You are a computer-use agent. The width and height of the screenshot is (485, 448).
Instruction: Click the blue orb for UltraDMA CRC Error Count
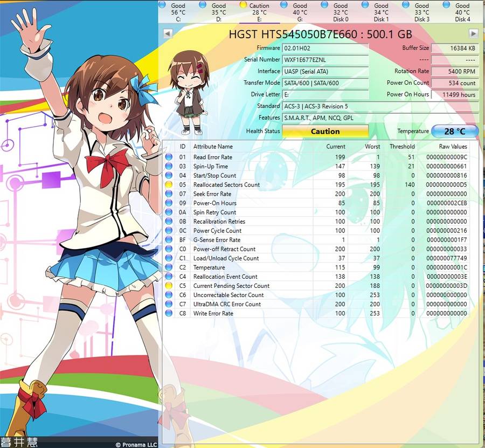(169, 304)
